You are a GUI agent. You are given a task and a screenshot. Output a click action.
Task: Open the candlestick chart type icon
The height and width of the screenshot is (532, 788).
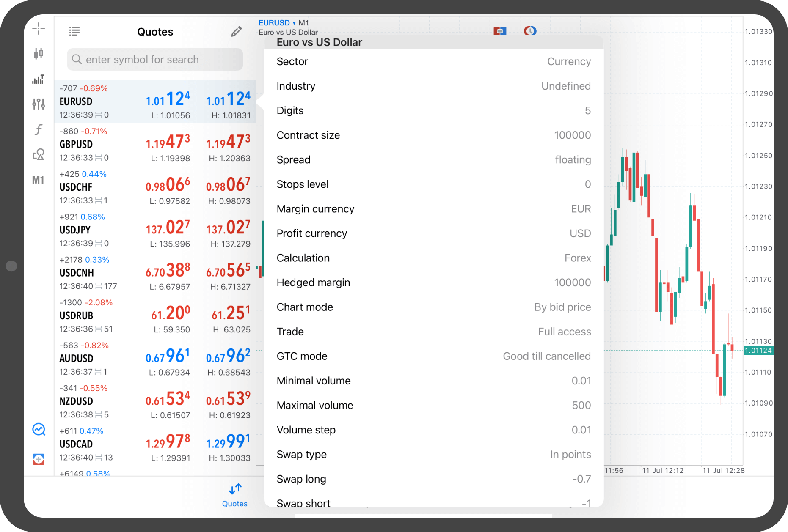click(x=39, y=53)
